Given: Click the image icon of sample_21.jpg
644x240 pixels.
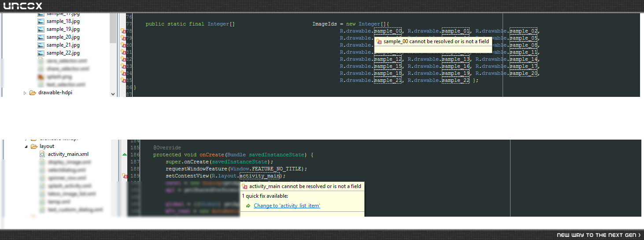Looking at the screenshot, I should click(x=41, y=45).
